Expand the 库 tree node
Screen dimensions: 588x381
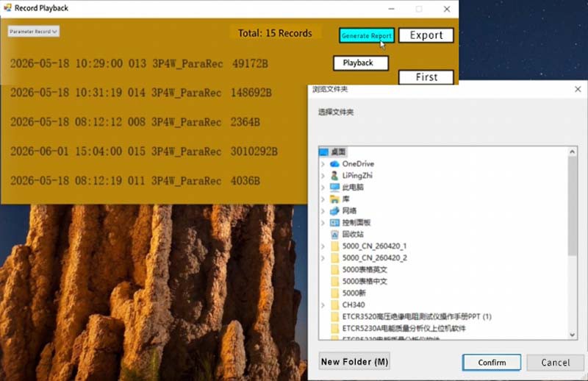[323, 199]
